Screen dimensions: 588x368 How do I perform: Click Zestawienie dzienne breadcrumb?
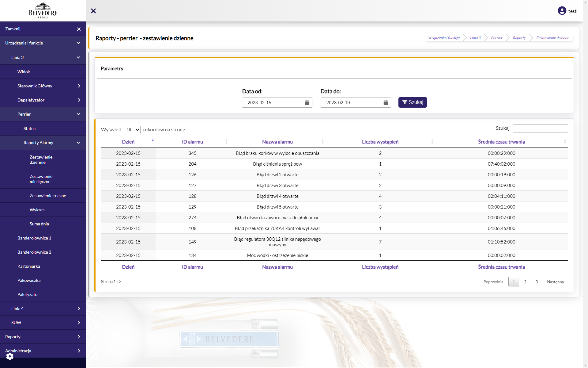click(x=552, y=38)
